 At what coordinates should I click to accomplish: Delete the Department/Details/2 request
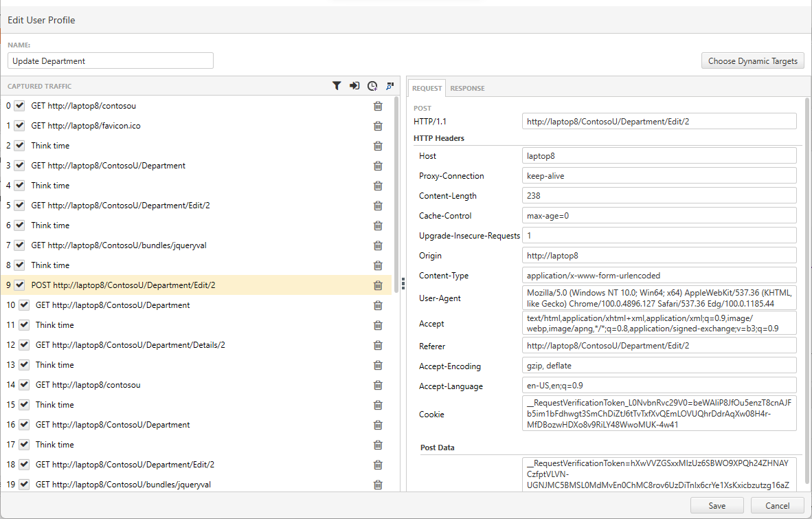(377, 345)
